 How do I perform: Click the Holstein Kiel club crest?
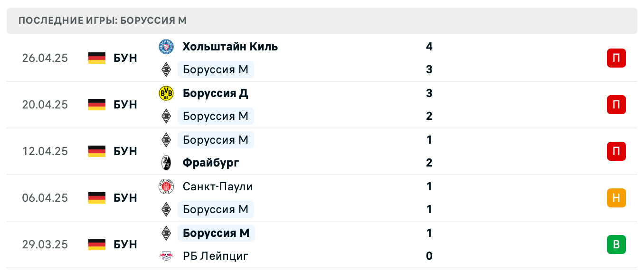(x=167, y=47)
